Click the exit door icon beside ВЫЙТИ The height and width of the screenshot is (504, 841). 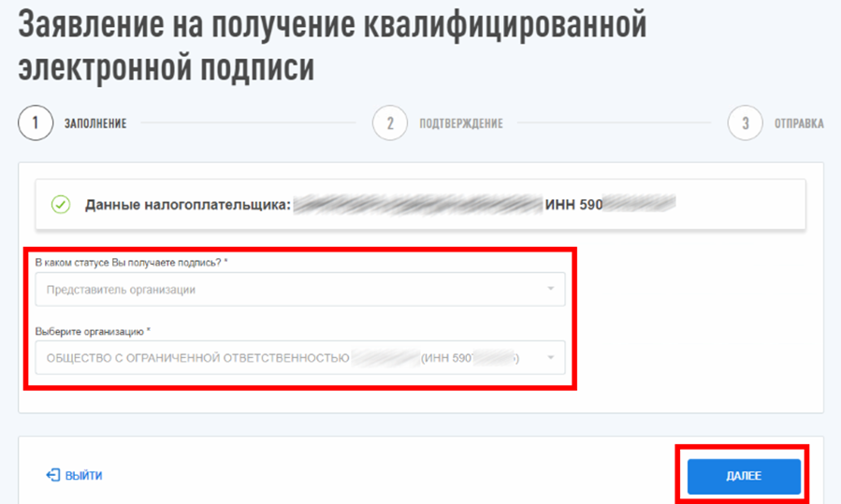pos(52,475)
